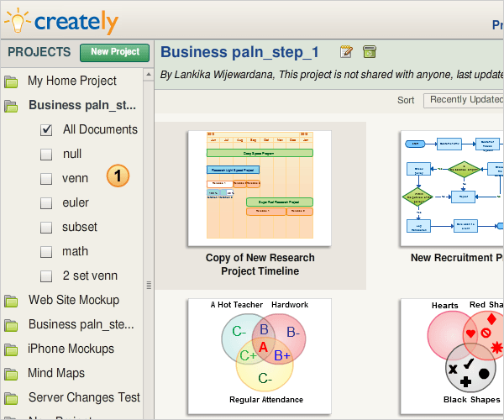Click the sidebar scroll up arrow
The width and height of the screenshot is (504, 420).
[x=149, y=75]
